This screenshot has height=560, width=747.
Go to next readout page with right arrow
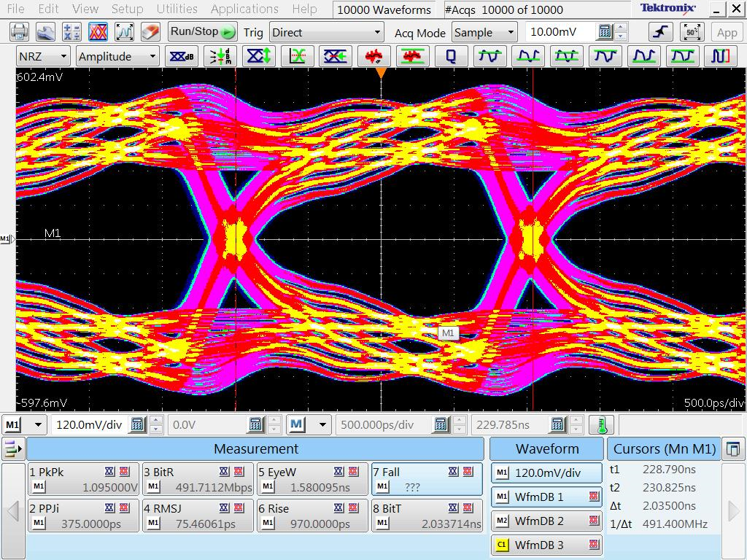tap(734, 510)
